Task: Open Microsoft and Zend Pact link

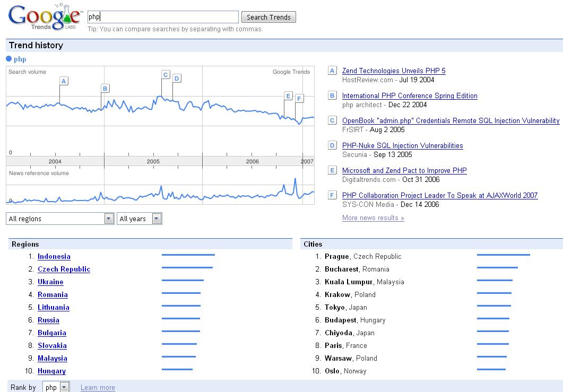Action: pyautogui.click(x=404, y=170)
